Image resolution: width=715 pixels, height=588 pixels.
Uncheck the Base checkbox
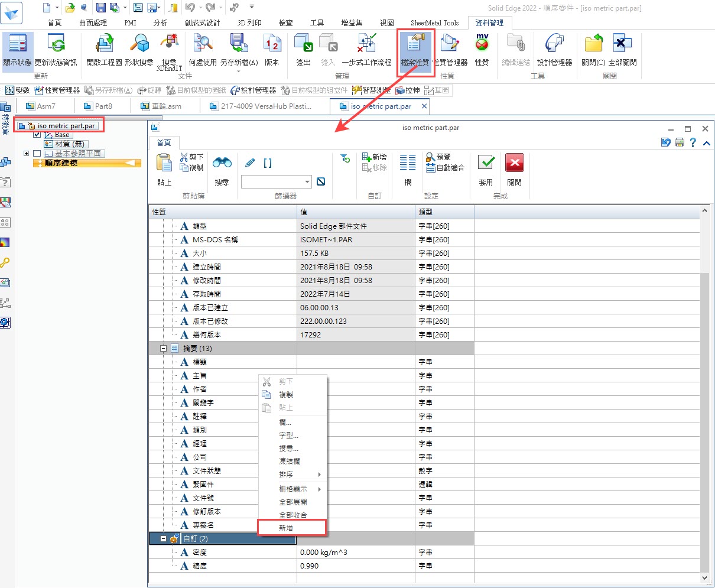pos(37,135)
